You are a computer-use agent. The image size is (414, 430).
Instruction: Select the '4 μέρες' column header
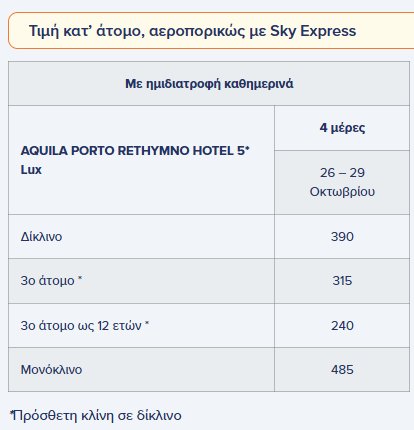click(342, 128)
